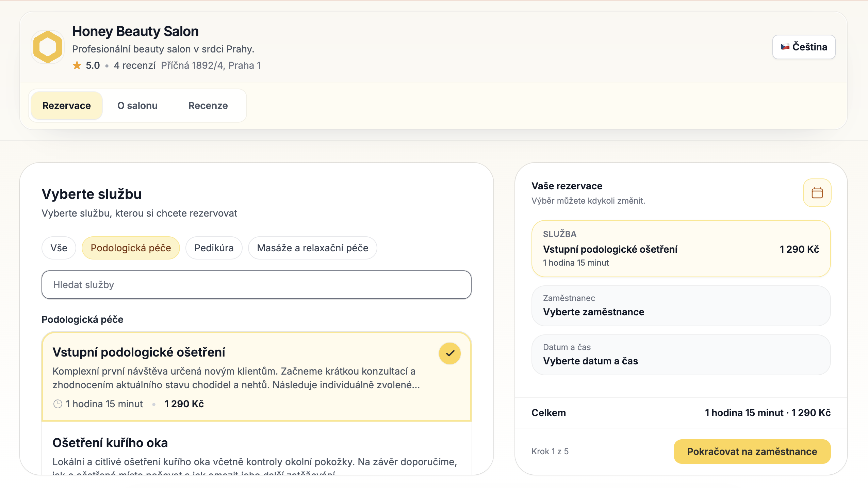Open the Vyberte zaměstnance step
This screenshot has width=868, height=488.
click(681, 306)
